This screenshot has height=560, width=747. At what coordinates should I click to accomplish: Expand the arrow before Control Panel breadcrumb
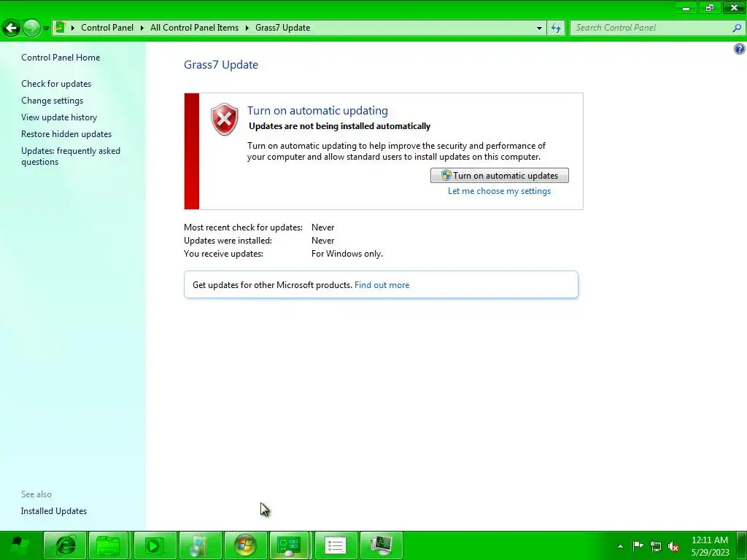[73, 28]
